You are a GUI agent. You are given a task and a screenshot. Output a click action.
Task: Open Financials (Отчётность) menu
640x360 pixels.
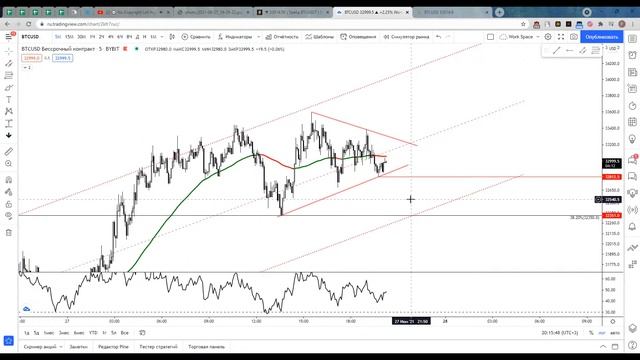tap(282, 37)
